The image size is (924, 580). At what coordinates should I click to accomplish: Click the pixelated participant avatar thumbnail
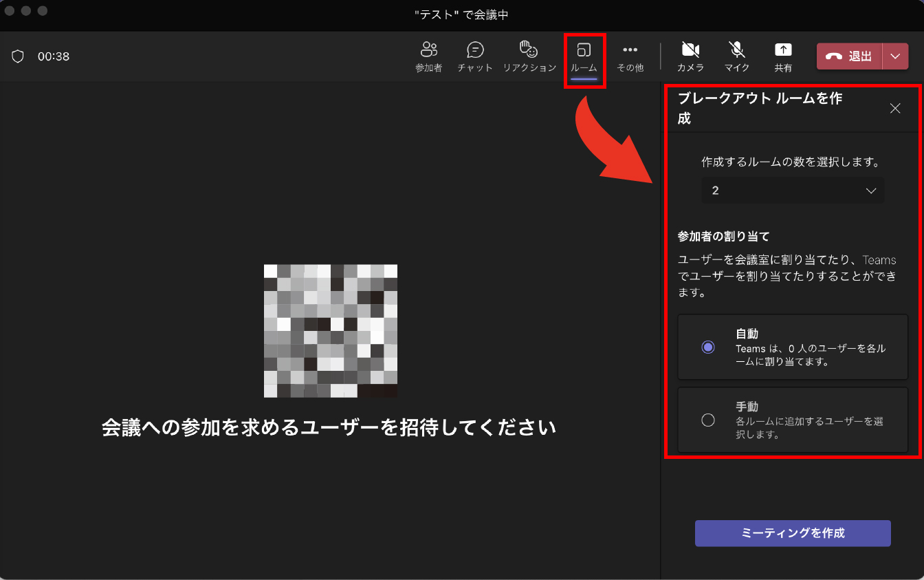[331, 331]
